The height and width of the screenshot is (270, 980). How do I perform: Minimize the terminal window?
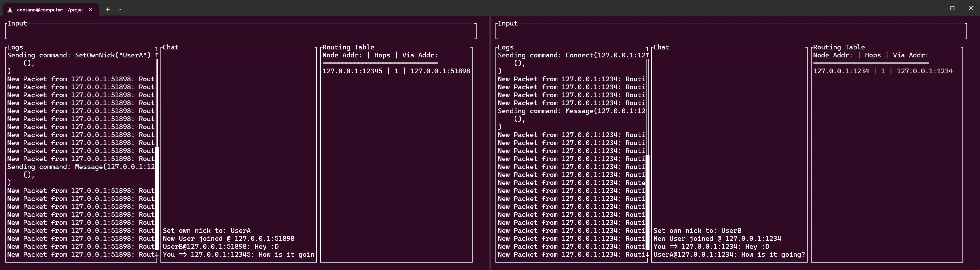click(934, 8)
